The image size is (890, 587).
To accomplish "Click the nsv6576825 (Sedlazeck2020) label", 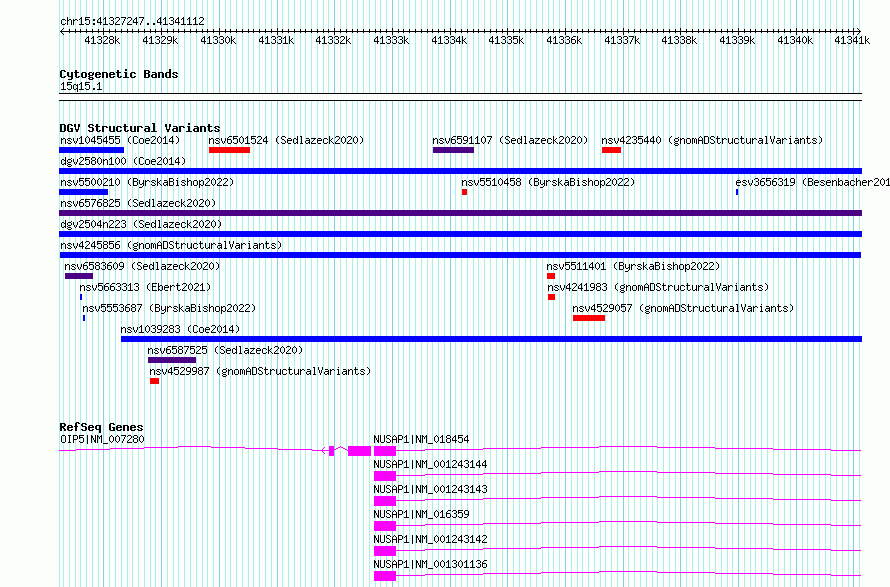I will point(138,203).
